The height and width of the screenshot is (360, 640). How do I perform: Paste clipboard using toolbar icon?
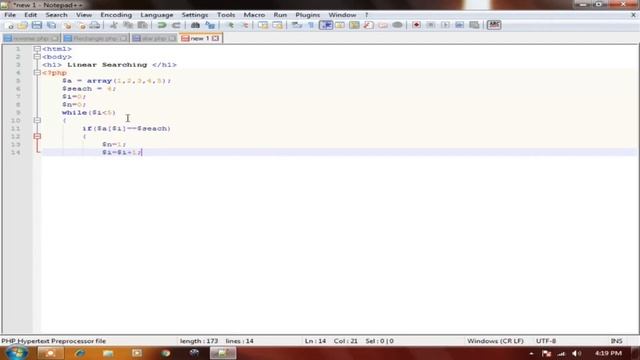[142, 25]
